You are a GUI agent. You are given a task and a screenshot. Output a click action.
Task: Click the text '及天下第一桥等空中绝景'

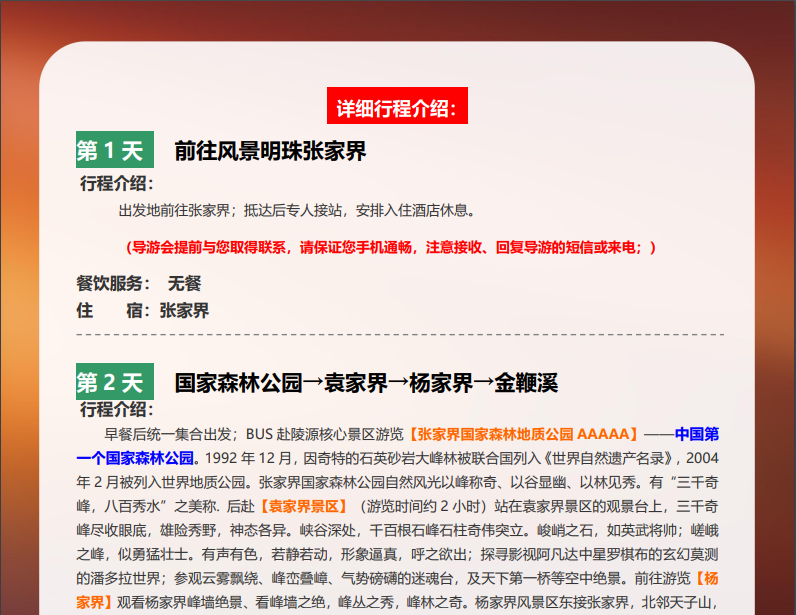click(x=543, y=578)
